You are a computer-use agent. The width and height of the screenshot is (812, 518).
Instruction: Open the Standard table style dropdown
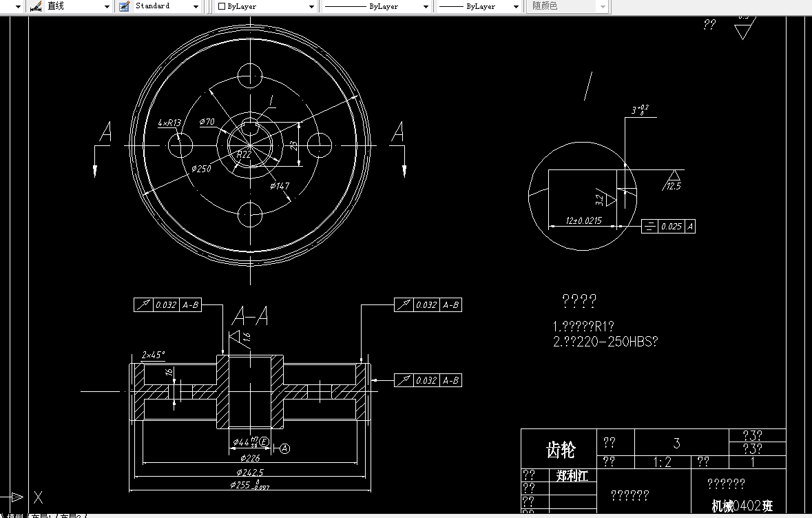[x=196, y=7]
